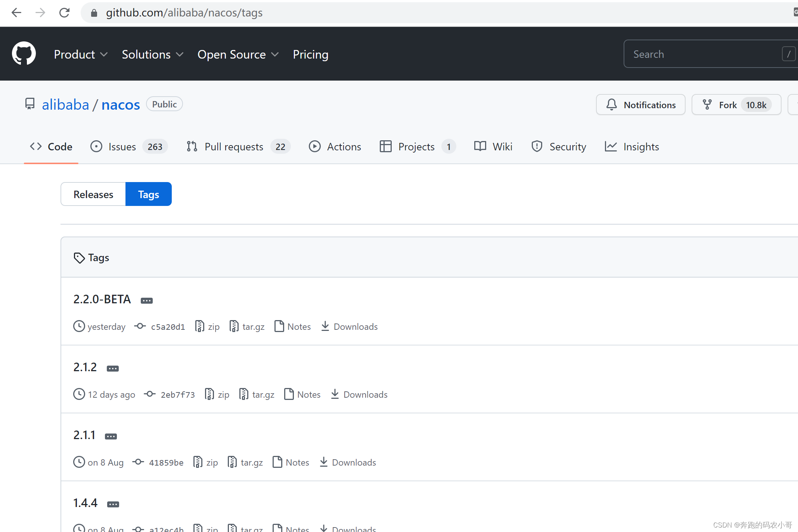Show hidden details for tag 1.4.4
798x532 pixels.
click(x=113, y=504)
